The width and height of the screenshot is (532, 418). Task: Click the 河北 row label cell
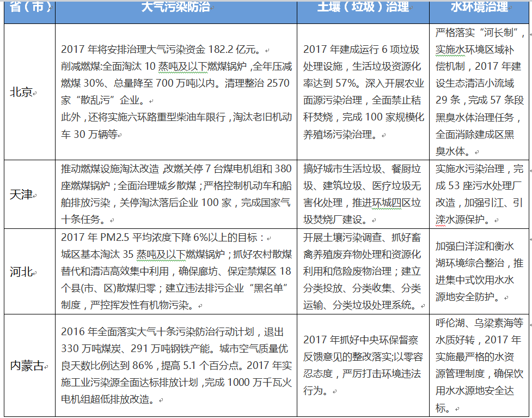(x=23, y=271)
